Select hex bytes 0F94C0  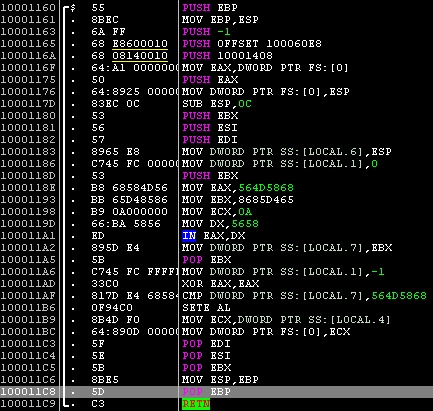click(112, 308)
